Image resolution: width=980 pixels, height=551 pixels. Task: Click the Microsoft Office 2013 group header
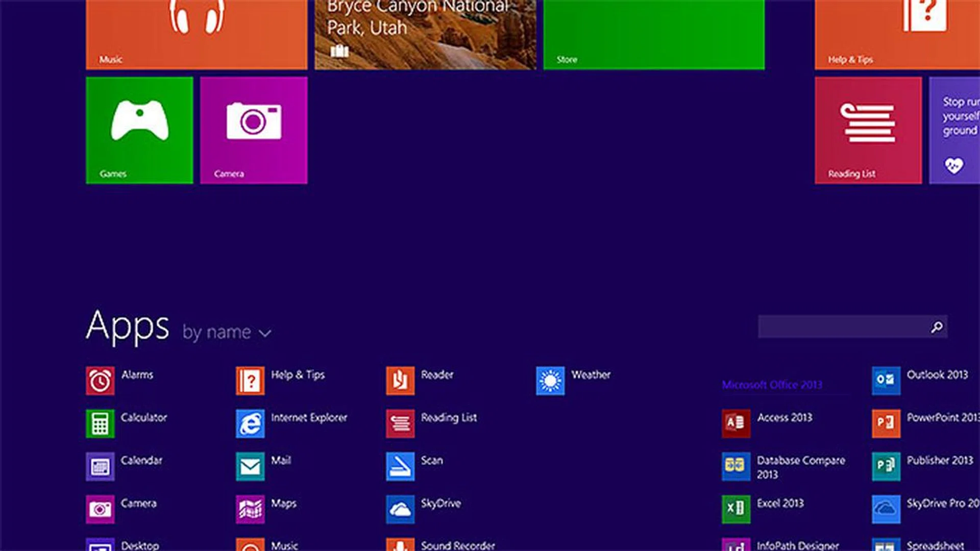tap(772, 385)
